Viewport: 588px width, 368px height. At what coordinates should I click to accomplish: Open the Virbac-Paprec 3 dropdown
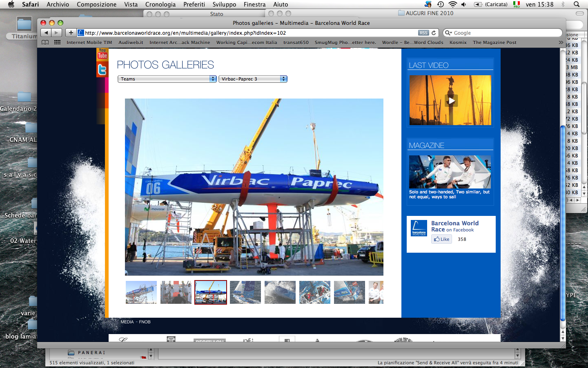pyautogui.click(x=253, y=79)
